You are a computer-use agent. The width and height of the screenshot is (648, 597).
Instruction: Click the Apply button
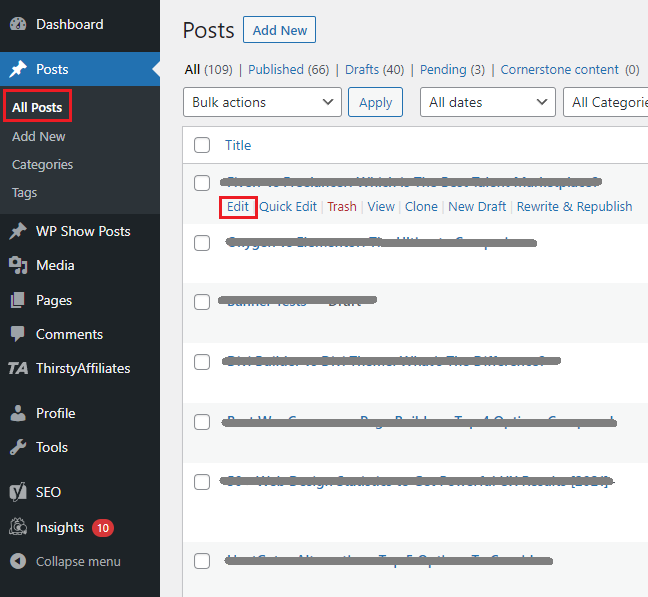tap(375, 102)
